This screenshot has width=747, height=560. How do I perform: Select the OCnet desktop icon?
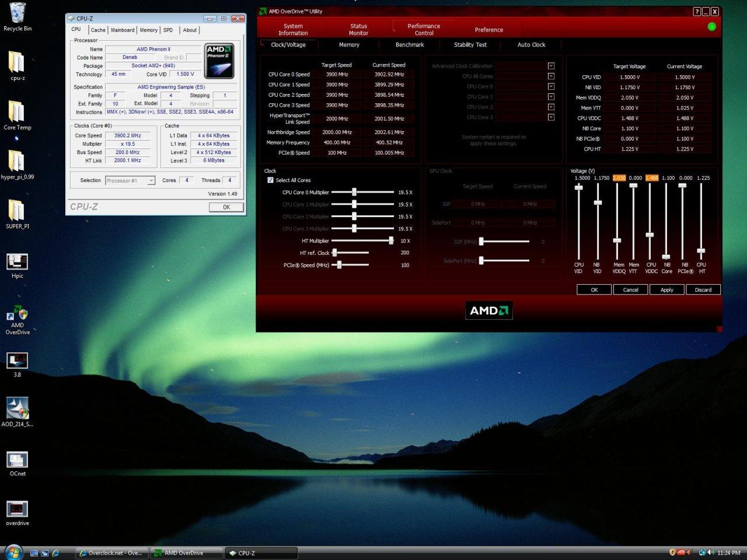coord(18,464)
